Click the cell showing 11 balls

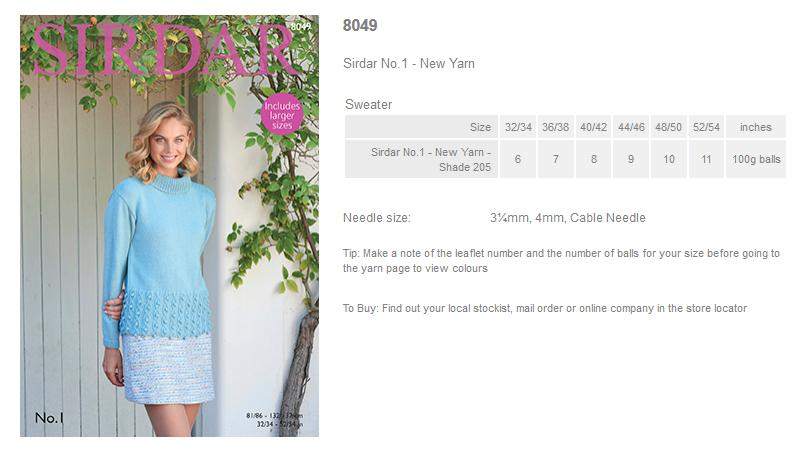(x=706, y=159)
